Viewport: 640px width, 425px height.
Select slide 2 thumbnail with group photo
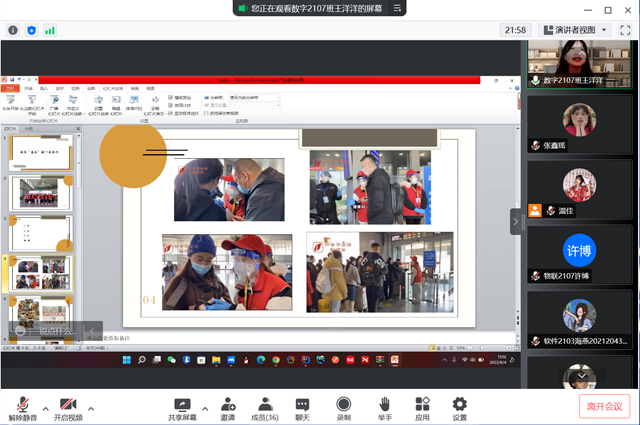(41, 192)
